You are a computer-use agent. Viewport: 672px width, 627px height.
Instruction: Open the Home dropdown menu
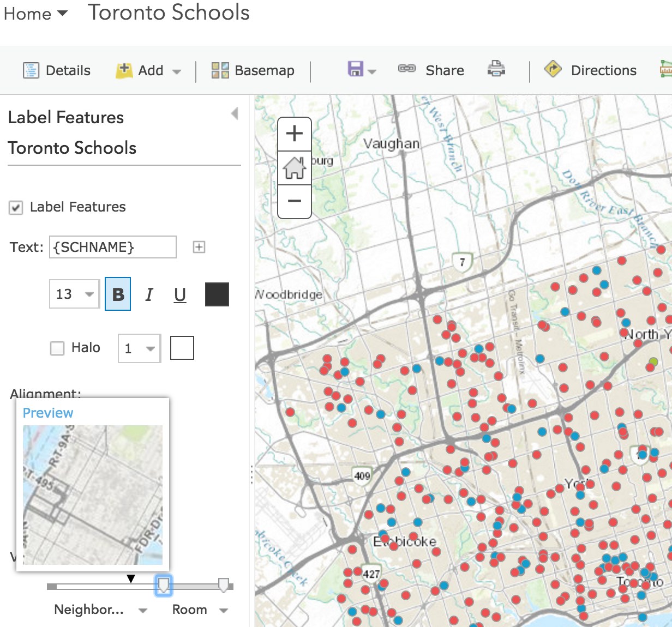click(x=35, y=14)
